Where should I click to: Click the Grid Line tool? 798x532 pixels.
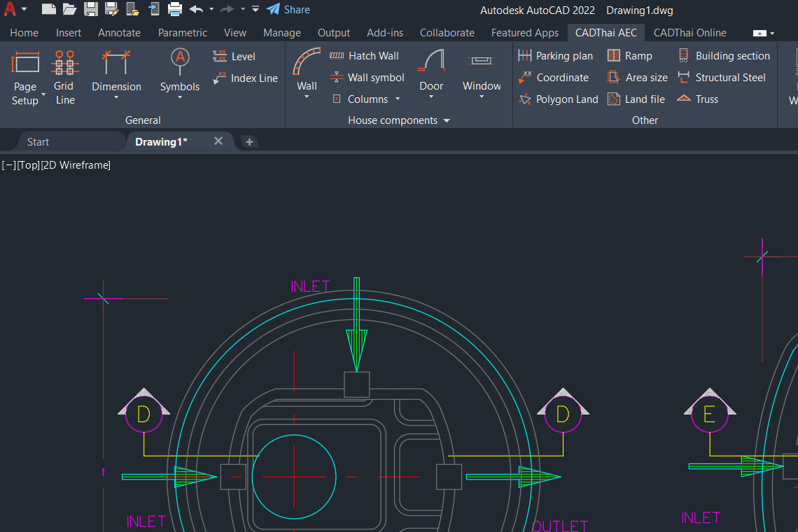[x=64, y=78]
